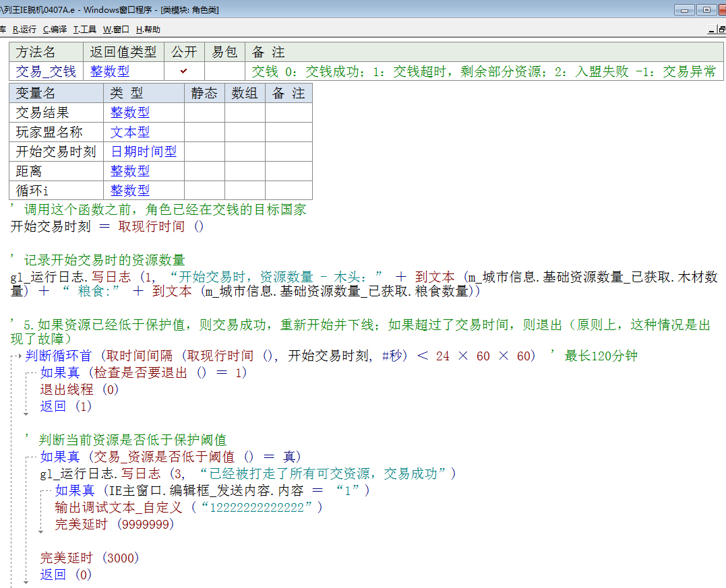
Task: Click the 交易_交钱 method name cell
Action: click(x=46, y=71)
